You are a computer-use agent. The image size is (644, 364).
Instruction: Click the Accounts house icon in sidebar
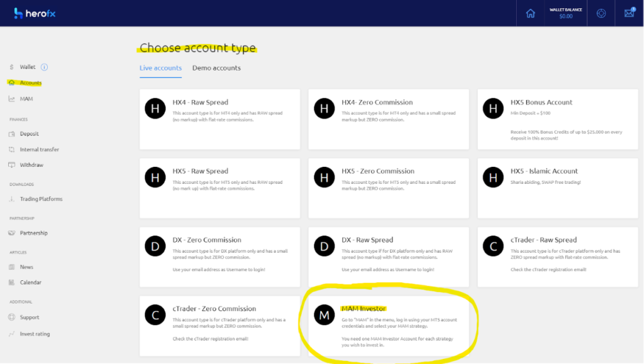(11, 82)
